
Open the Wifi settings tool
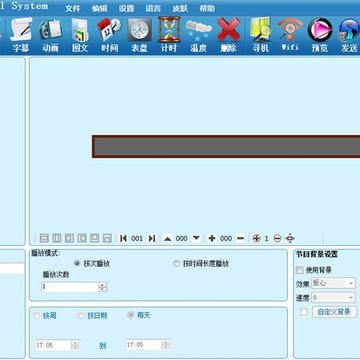(x=290, y=35)
